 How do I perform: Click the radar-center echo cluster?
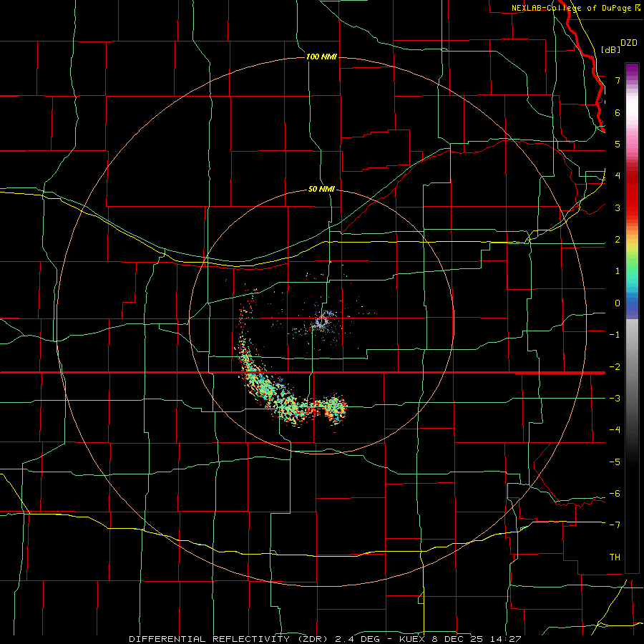click(323, 321)
